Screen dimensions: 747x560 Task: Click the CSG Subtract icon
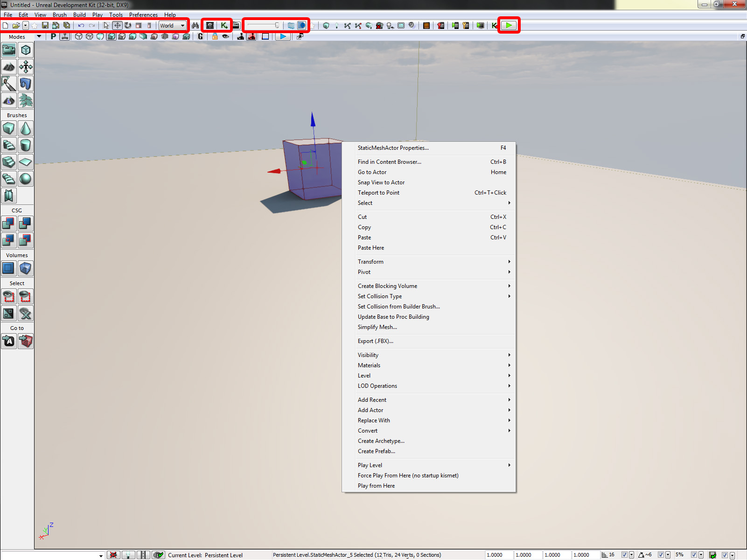click(x=26, y=224)
